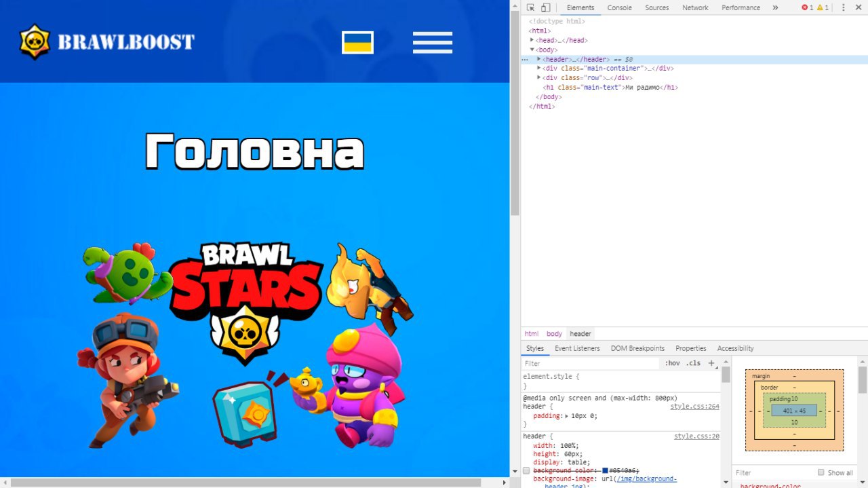This screenshot has width=868, height=488.
Task: Enable the Show all checkbox
Action: [821, 472]
